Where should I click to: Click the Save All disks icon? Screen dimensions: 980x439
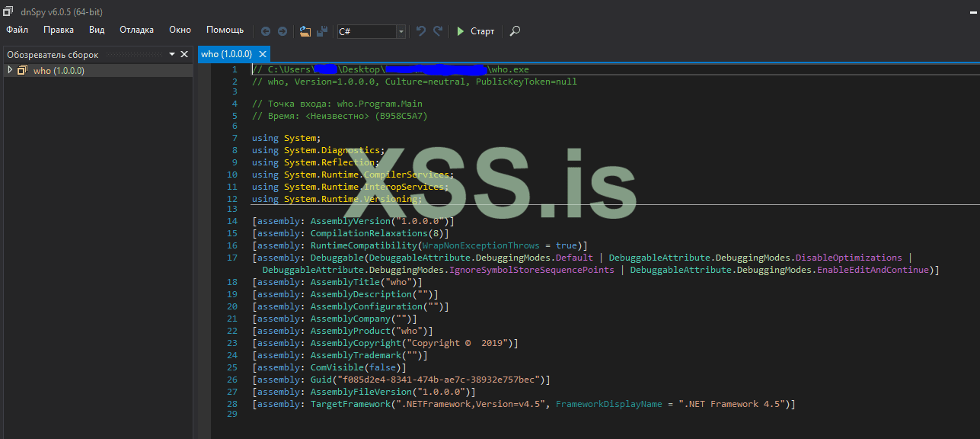pos(323,31)
